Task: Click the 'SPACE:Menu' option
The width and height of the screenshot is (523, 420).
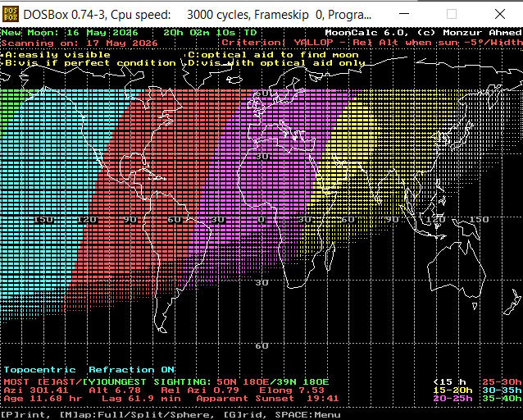Action: tap(307, 415)
